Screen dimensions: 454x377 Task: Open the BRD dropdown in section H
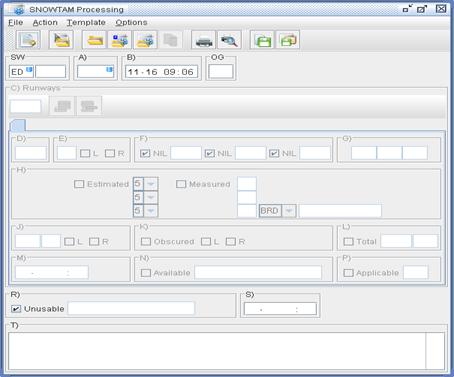(x=289, y=211)
